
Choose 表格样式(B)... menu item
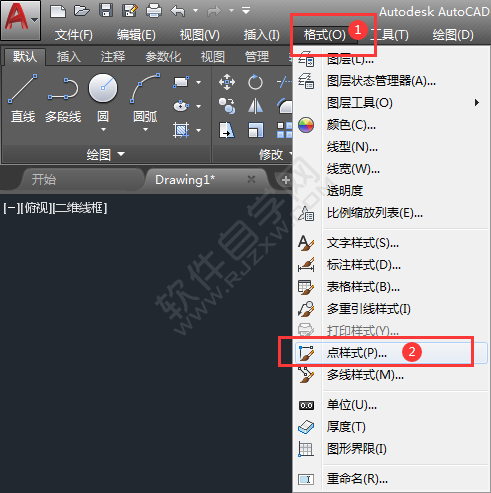pyautogui.click(x=390, y=287)
